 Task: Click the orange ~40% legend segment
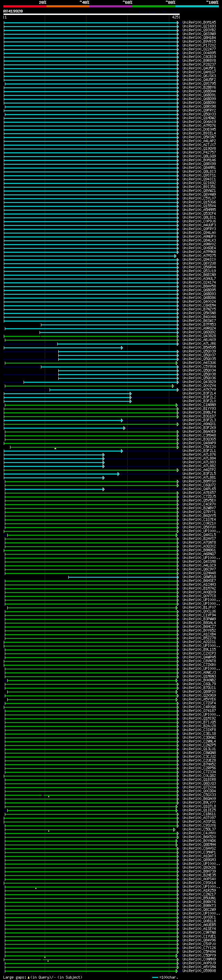click(68, 6)
